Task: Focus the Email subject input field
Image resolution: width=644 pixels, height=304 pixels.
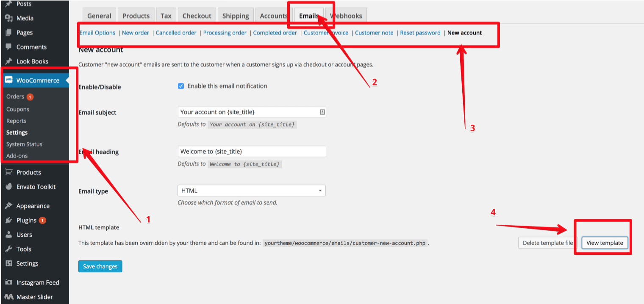Action: (x=252, y=112)
